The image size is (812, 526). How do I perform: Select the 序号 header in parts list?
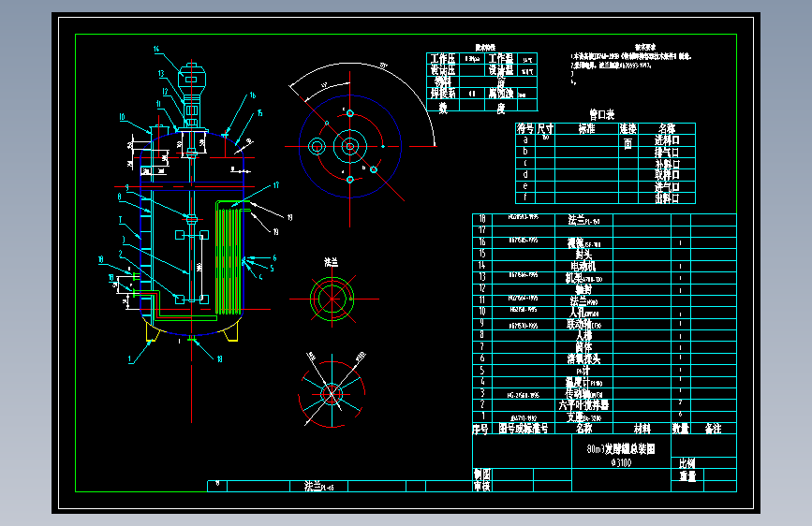(480, 429)
